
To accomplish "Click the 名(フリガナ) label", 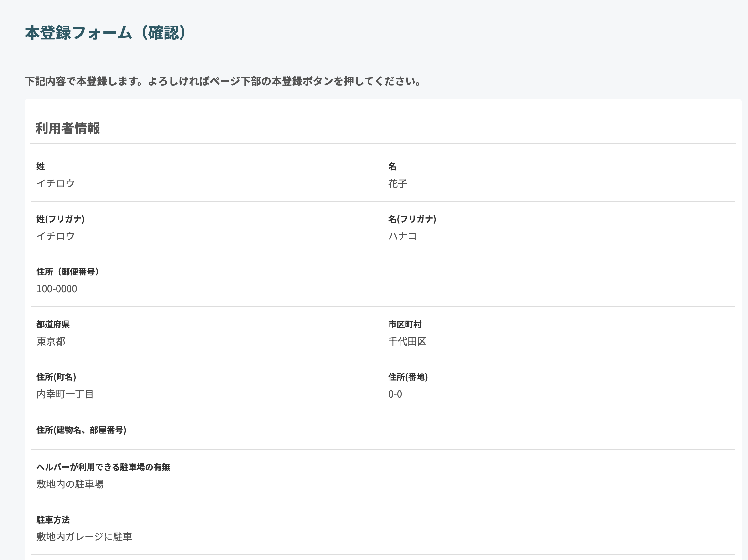I will pos(412,219).
